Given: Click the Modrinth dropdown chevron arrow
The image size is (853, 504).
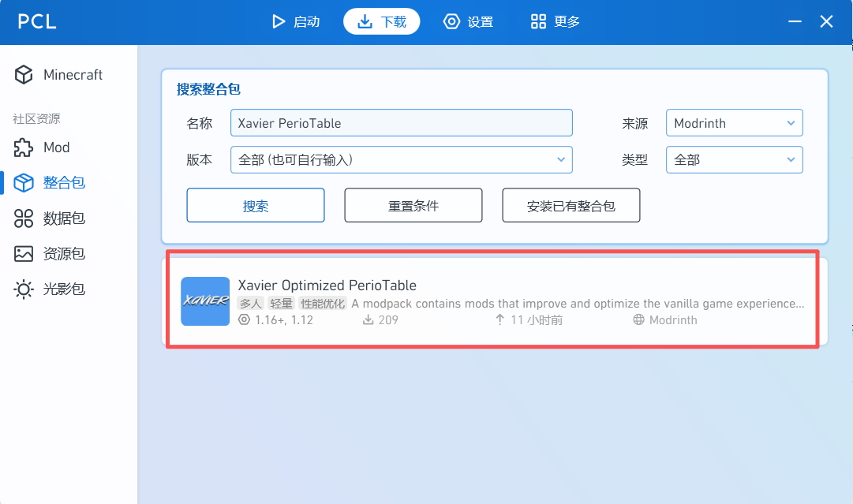Looking at the screenshot, I should [791, 123].
